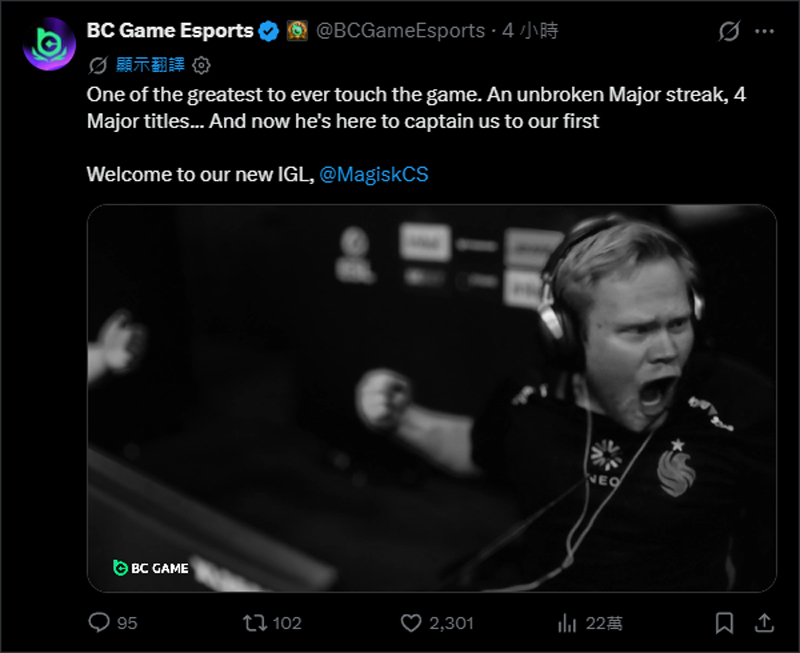Open the @BCGameEsports handle
The width and height of the screenshot is (800, 653).
401,31
